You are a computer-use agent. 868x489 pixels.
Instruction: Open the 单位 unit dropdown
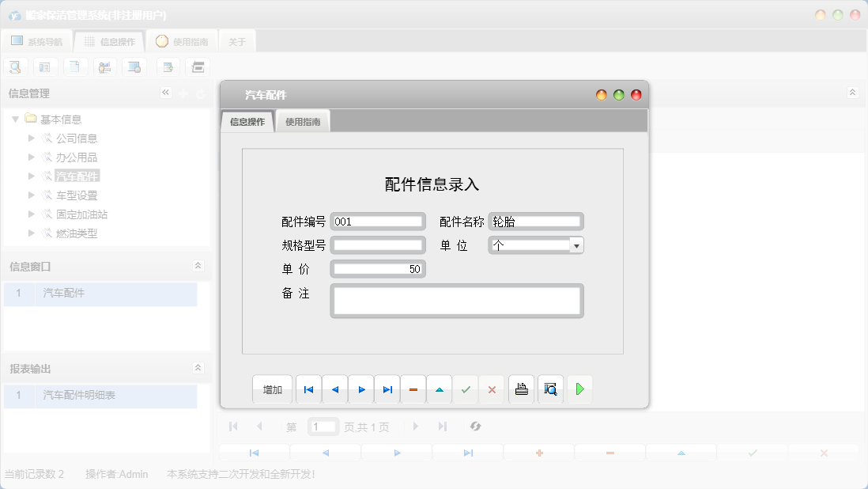(576, 245)
